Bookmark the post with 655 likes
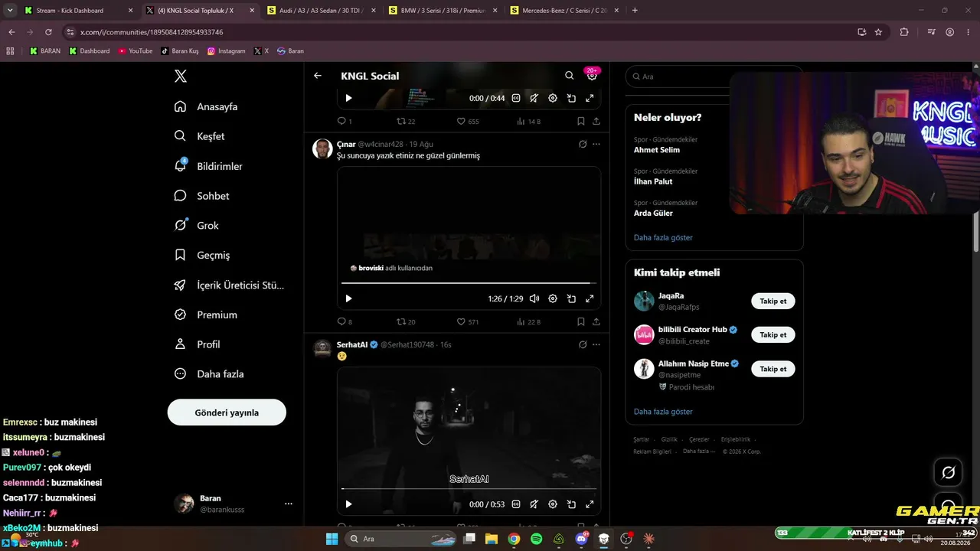 pos(581,121)
